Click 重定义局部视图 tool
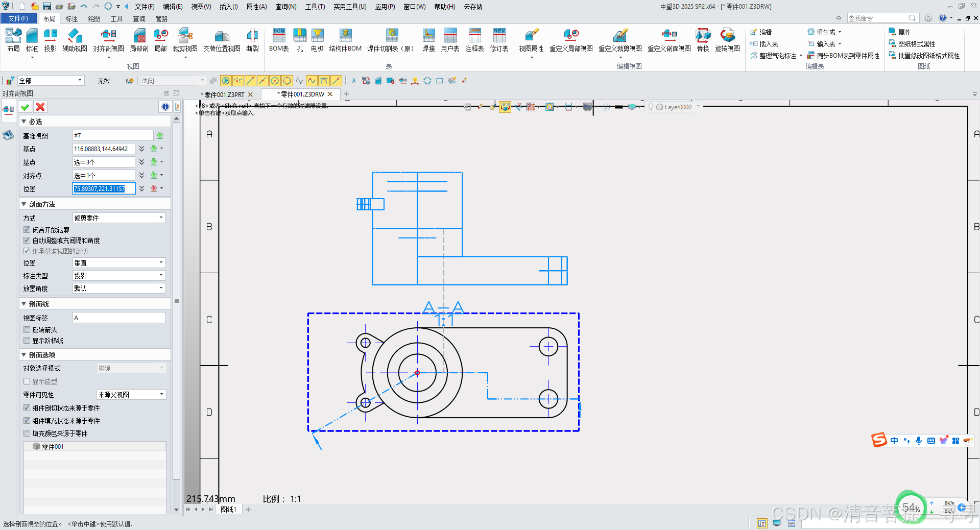The width and height of the screenshot is (980, 530). pyautogui.click(x=571, y=40)
